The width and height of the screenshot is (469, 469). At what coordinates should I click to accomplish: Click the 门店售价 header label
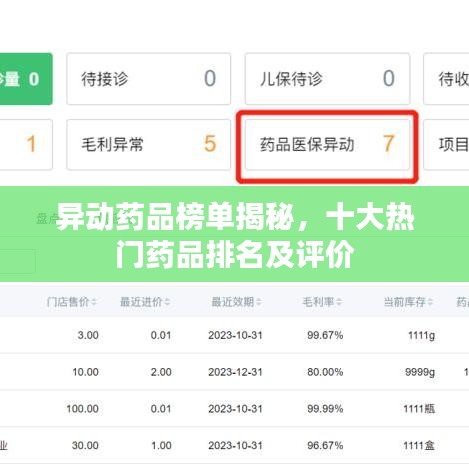pos(68,302)
